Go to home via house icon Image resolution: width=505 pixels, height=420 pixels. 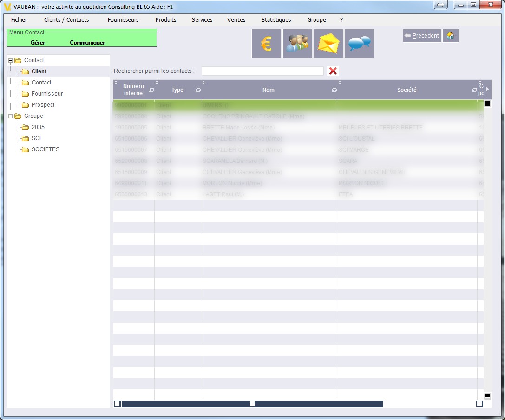point(450,36)
